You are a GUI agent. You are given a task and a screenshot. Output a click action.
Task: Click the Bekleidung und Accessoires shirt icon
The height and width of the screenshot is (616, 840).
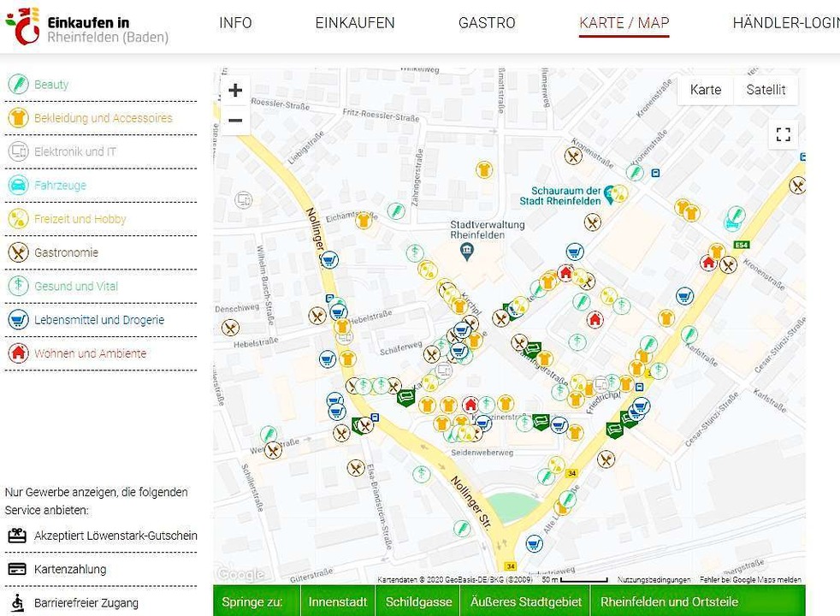coord(18,118)
